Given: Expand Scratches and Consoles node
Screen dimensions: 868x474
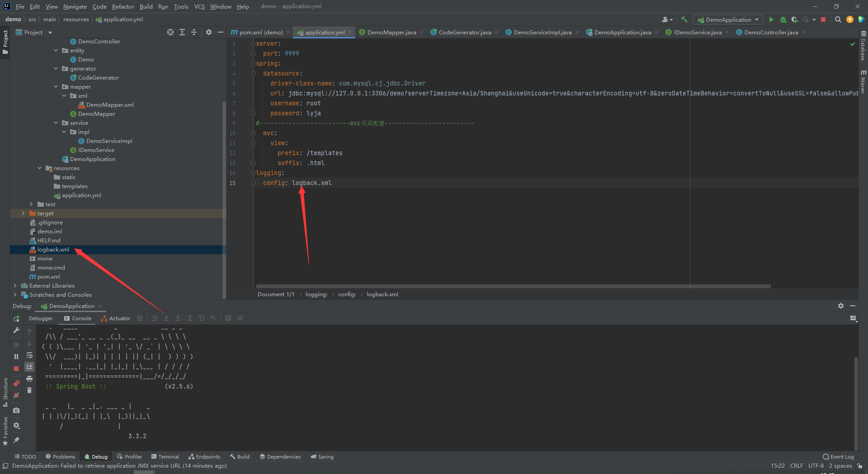Looking at the screenshot, I should coord(15,294).
